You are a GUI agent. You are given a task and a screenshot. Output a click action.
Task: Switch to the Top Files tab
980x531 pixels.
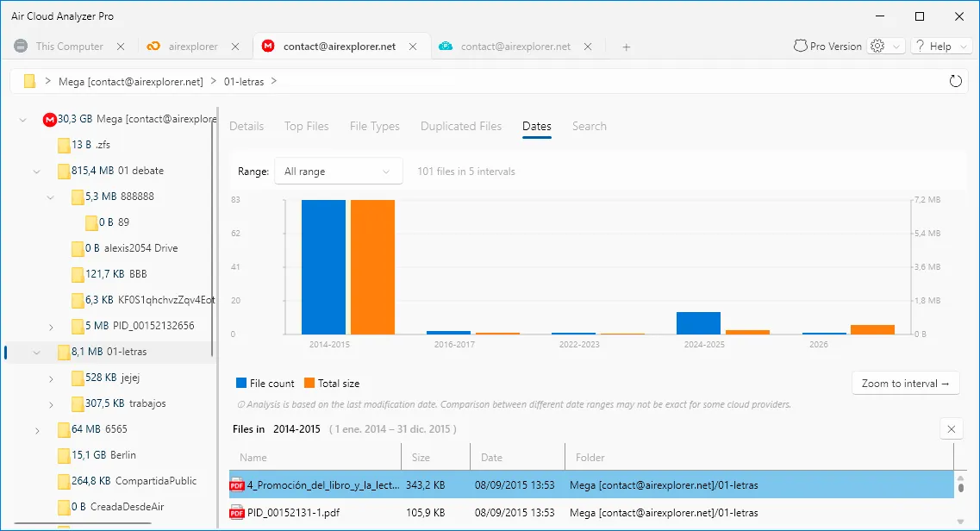point(306,126)
